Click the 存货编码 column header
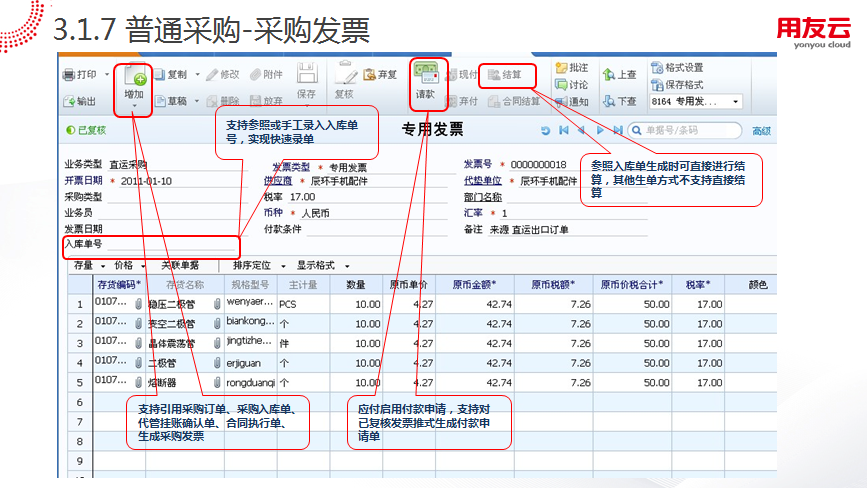 pos(119,285)
